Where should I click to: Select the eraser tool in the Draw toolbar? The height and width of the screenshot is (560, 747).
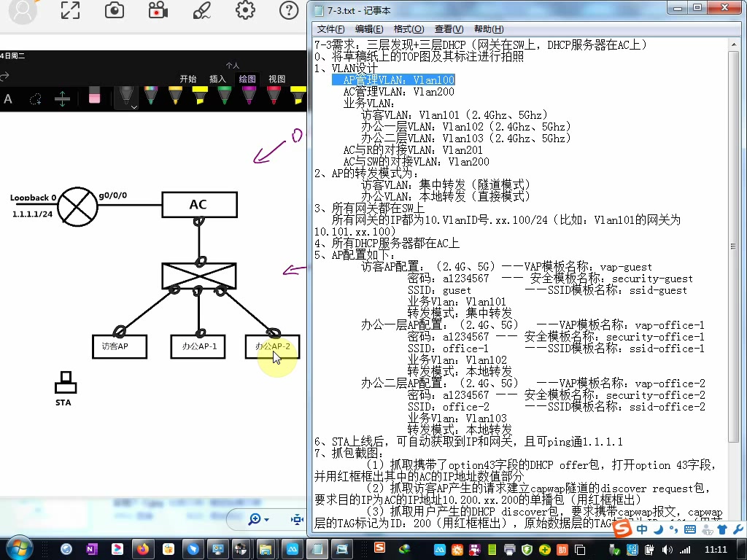(93, 95)
